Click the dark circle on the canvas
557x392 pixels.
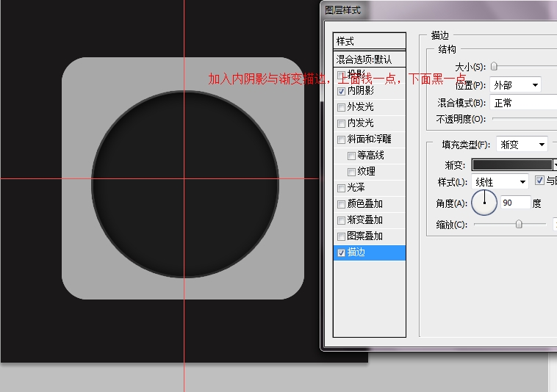point(185,184)
